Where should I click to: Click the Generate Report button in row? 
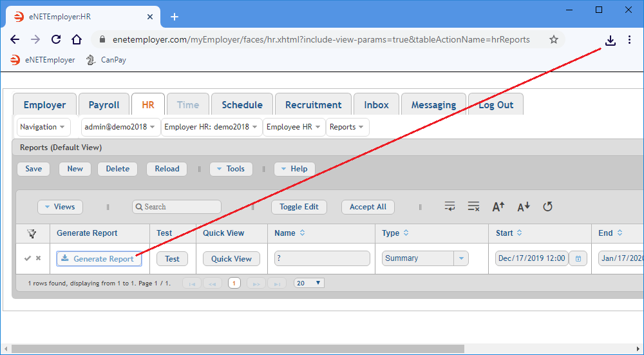[x=99, y=259]
